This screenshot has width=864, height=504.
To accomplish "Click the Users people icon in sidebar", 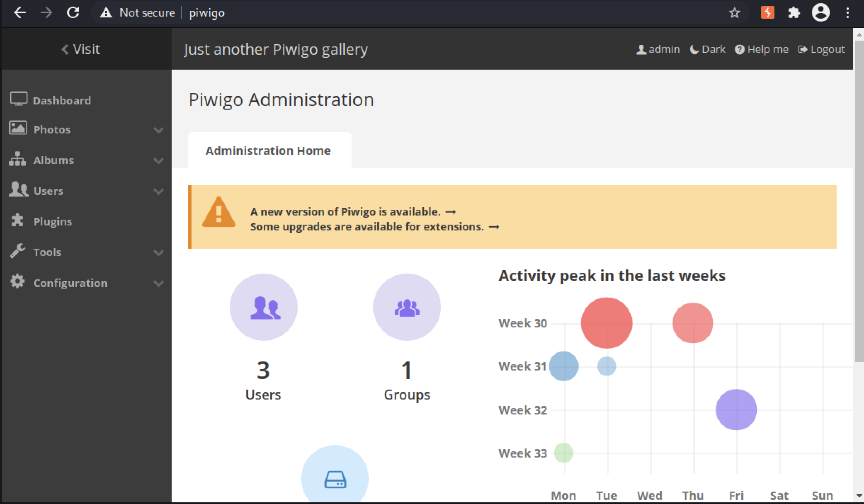I will tap(19, 190).
